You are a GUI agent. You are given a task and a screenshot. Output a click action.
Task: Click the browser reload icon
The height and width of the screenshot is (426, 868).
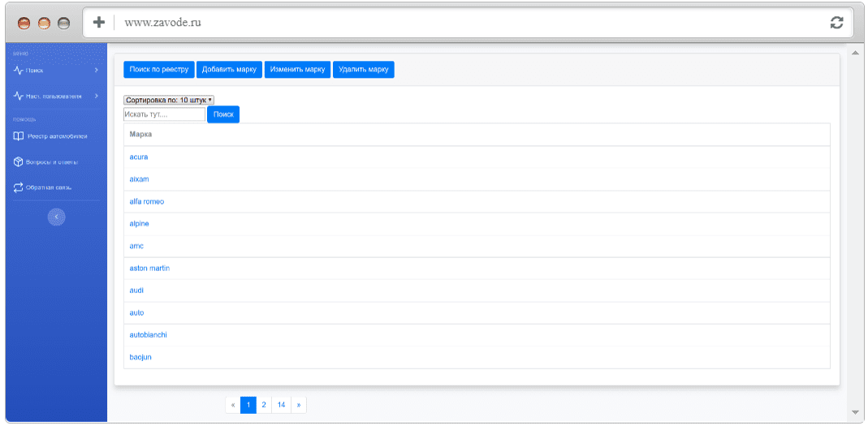pos(836,23)
